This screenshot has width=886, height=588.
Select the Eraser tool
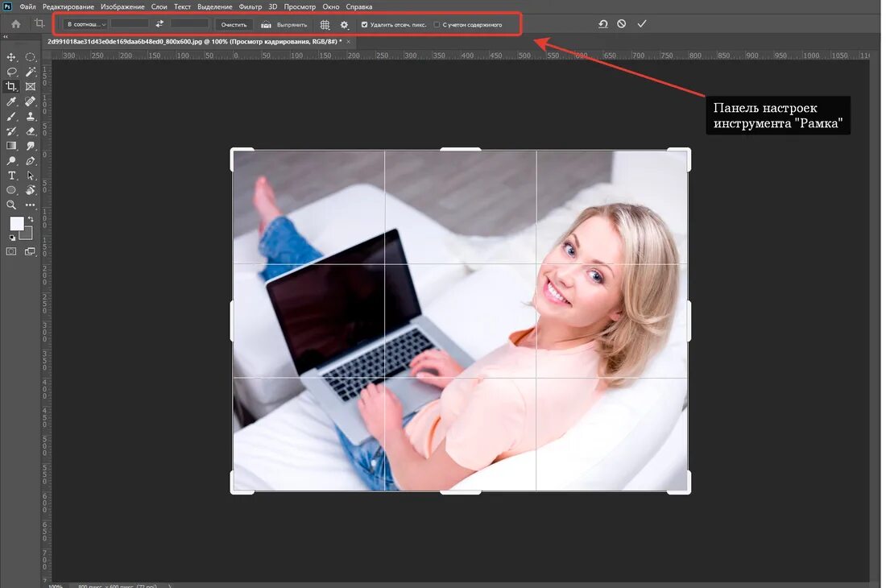pyautogui.click(x=31, y=131)
